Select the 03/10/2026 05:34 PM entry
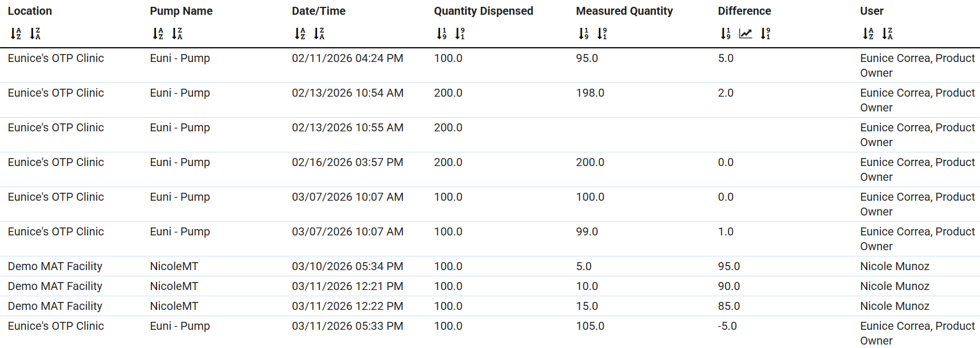The image size is (980, 348). coord(347,267)
